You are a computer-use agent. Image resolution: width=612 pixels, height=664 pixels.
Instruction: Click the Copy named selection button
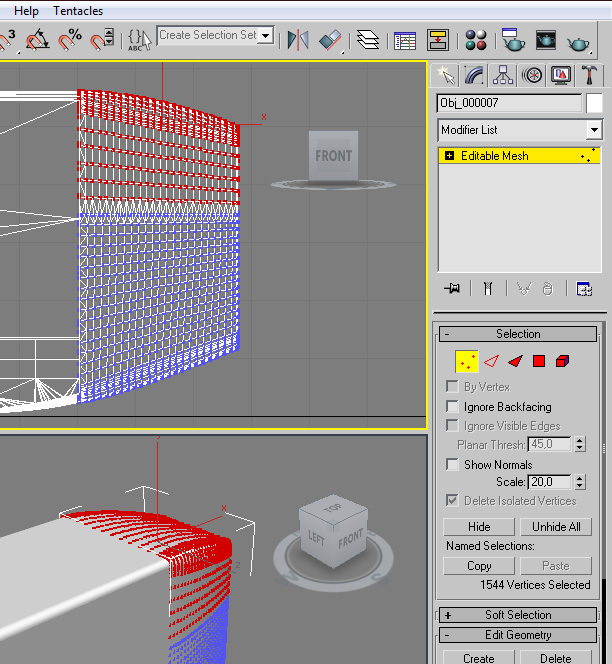point(479,566)
